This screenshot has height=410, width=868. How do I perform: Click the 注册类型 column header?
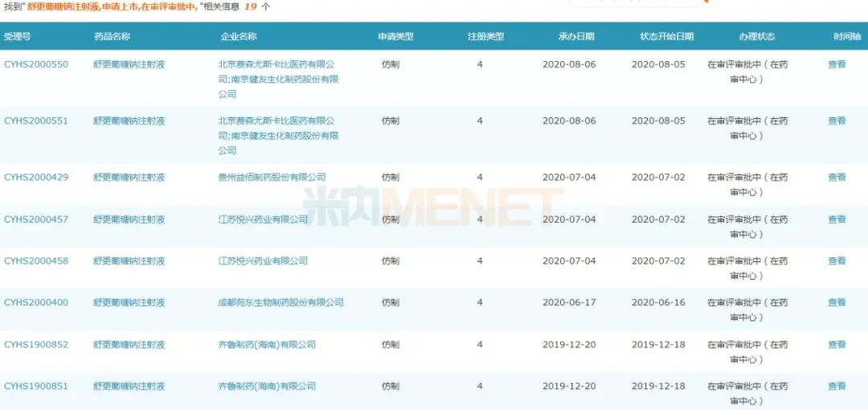[x=486, y=36]
